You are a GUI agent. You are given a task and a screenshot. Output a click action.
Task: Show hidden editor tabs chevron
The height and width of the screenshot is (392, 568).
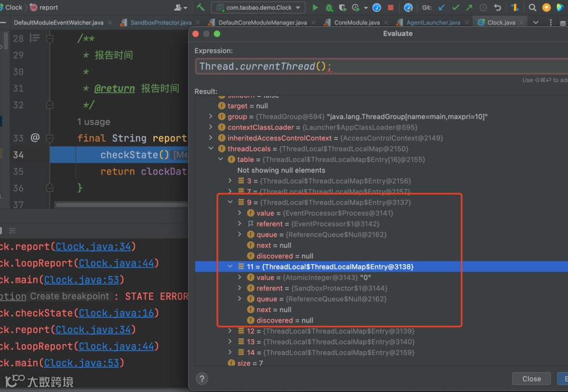[536, 23]
